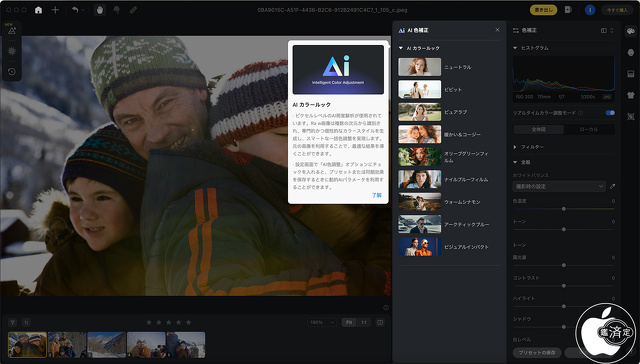The width and height of the screenshot is (640, 364).
Task: Click the プリセットの保存 save preset button
Action: click(x=537, y=353)
